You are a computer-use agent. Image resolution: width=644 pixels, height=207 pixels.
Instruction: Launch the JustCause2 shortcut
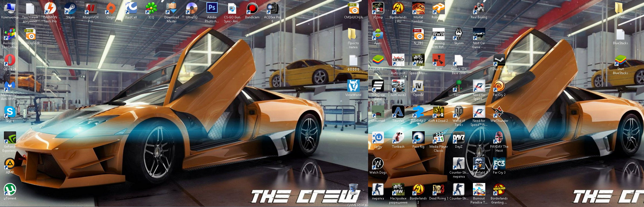tap(398, 86)
